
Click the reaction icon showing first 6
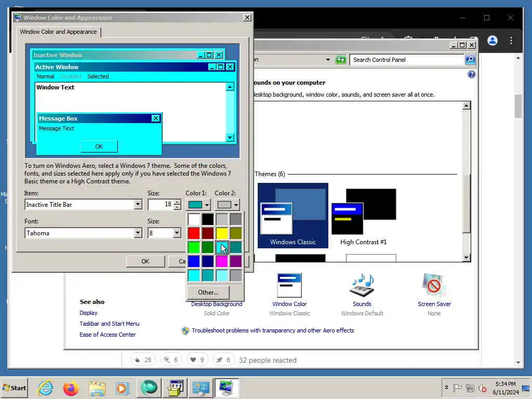coord(170,360)
